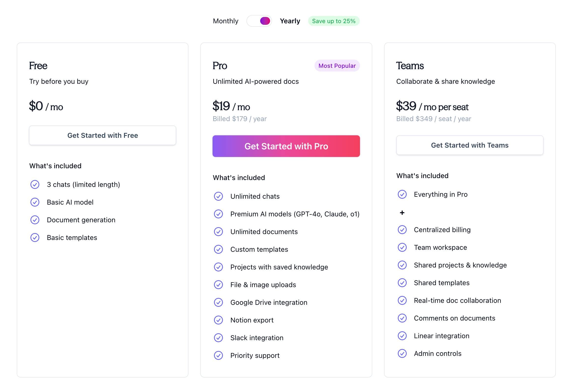The image size is (574, 392).
Task: Click the checkmark beside Slack integration
Action: click(x=218, y=338)
